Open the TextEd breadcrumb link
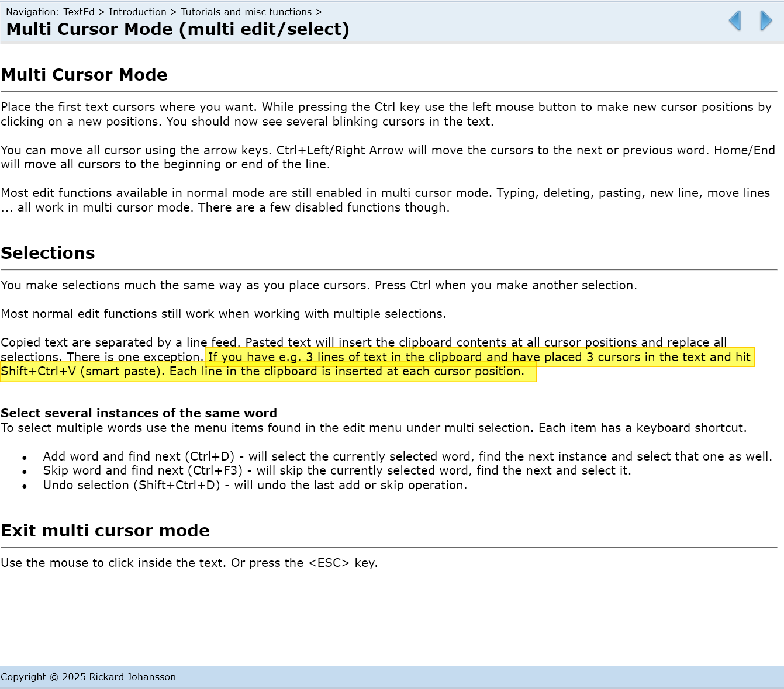This screenshot has height=689, width=784. [79, 12]
